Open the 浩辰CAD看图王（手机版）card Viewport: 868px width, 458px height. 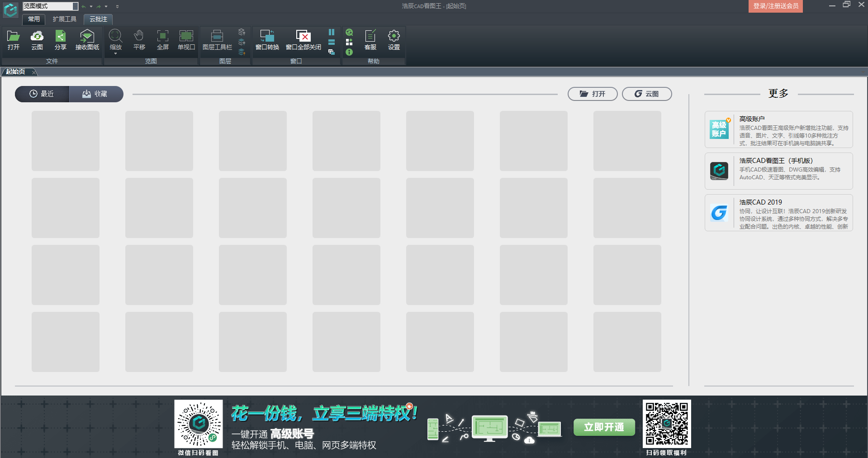[x=779, y=171]
